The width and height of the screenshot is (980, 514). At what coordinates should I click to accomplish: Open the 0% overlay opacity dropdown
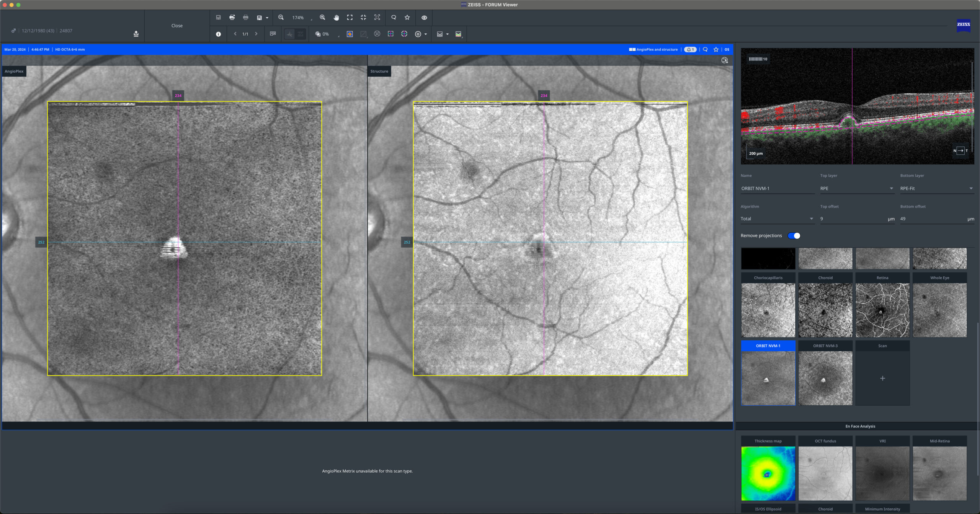tap(328, 34)
